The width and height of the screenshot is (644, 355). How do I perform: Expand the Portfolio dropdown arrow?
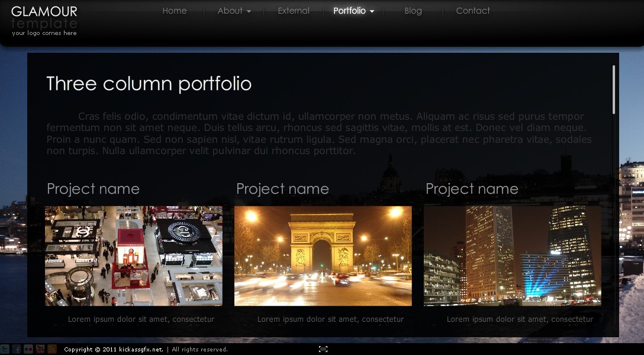(372, 11)
